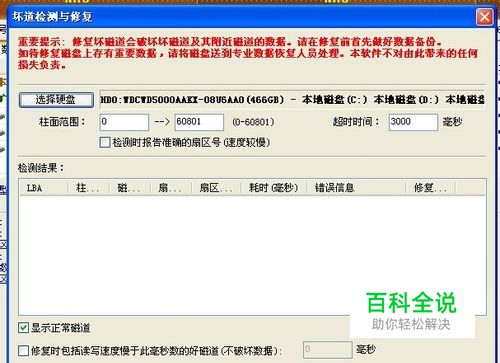
Task: Click the 扇... column header
Action: coord(171,188)
